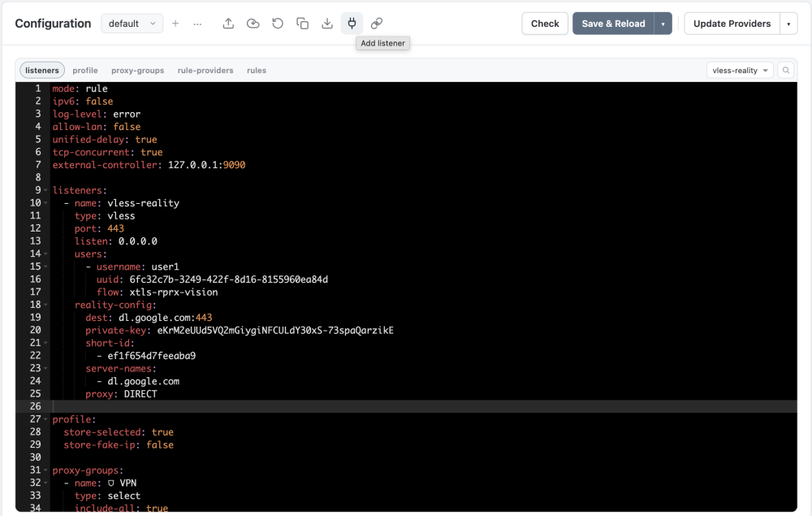The height and width of the screenshot is (516, 812).
Task: Open the default configuration dropdown
Action: pyautogui.click(x=132, y=24)
